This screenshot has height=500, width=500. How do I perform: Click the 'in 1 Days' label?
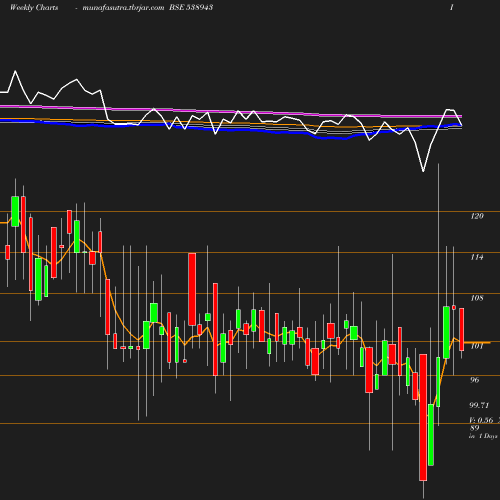[483, 436]
